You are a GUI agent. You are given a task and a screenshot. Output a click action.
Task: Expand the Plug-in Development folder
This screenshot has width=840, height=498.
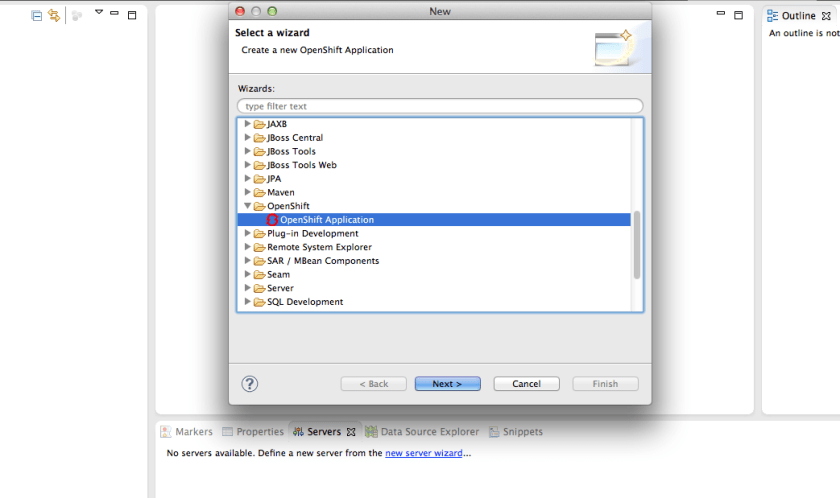(248, 234)
